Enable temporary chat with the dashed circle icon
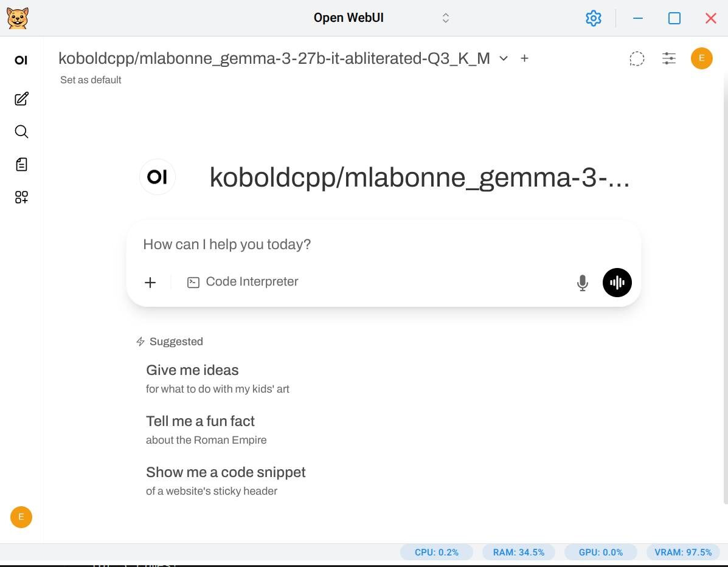This screenshot has width=728, height=567. click(637, 58)
